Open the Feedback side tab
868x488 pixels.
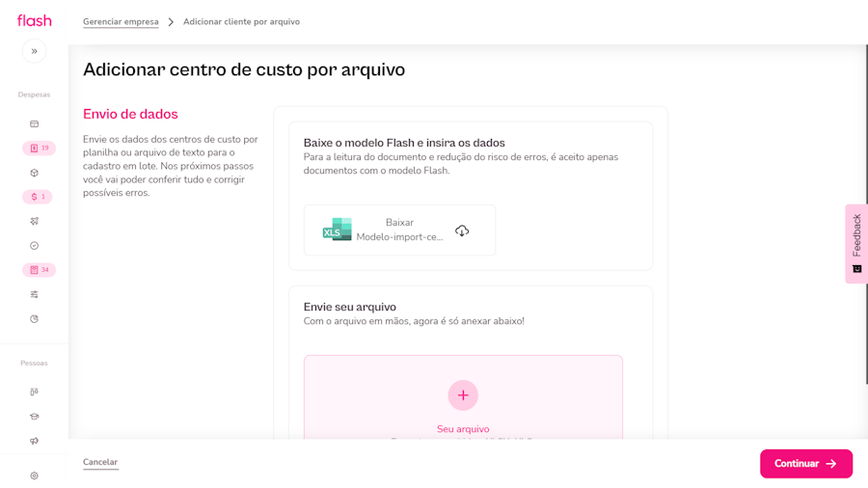coord(857,244)
